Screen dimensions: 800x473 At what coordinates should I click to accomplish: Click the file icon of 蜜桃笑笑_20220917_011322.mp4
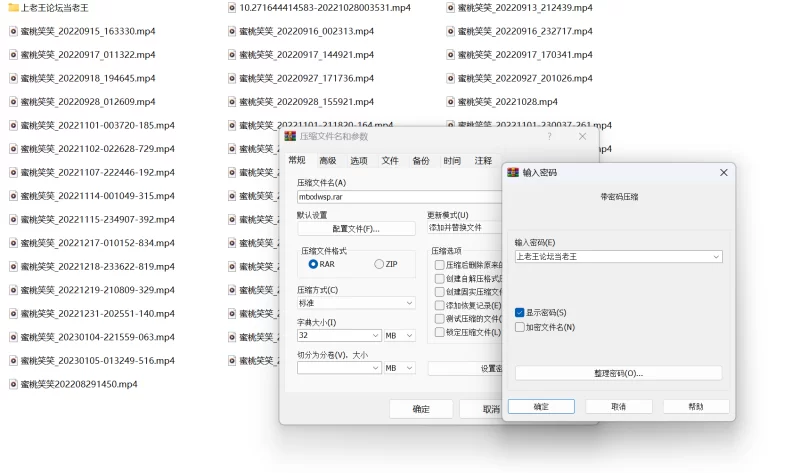[13, 55]
